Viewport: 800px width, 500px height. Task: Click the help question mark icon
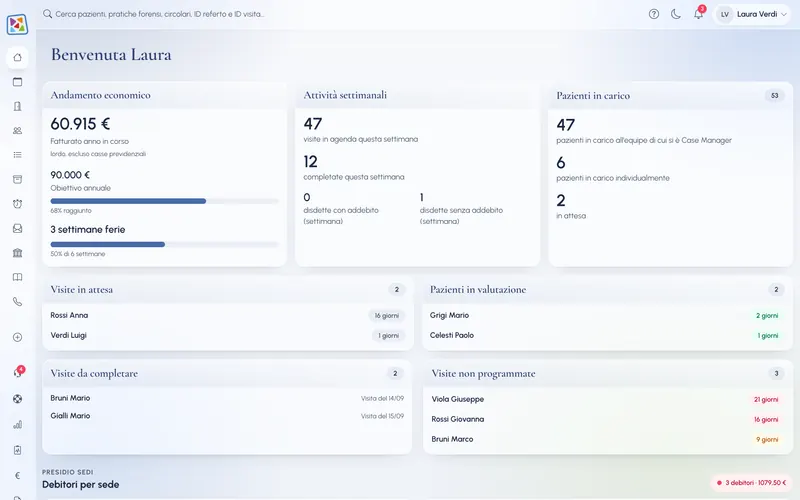click(x=654, y=14)
